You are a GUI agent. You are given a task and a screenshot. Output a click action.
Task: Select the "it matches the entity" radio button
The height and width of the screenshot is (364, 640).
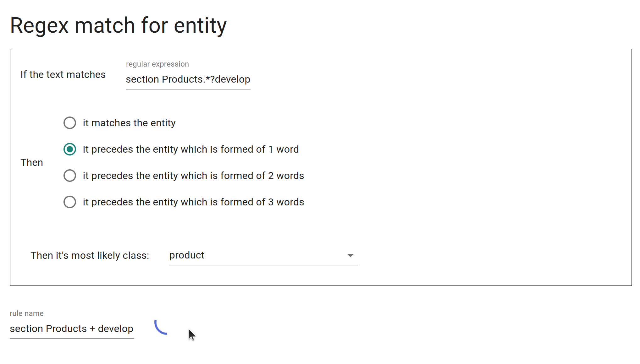70,123
